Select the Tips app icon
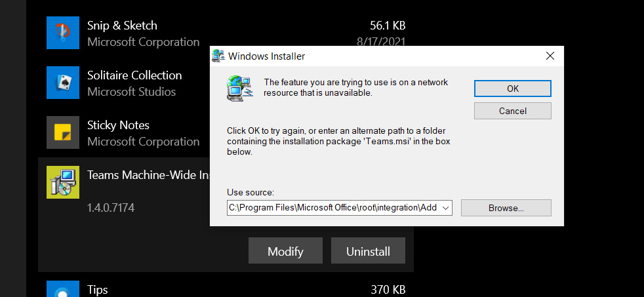 click(63, 288)
